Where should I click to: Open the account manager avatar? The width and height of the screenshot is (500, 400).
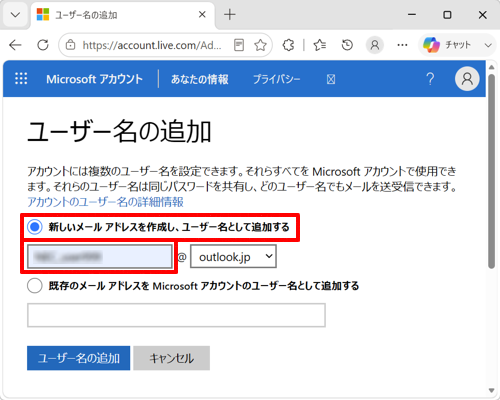coord(467,79)
